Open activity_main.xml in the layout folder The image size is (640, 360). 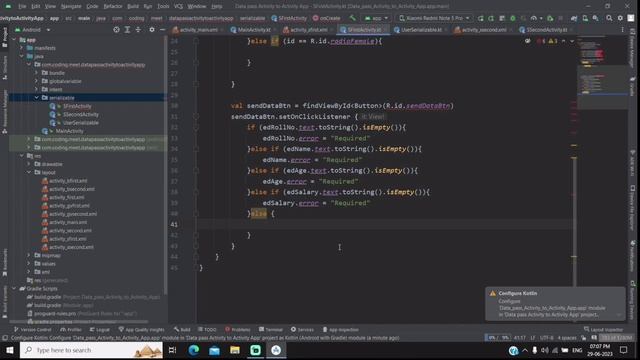pyautogui.click(x=68, y=222)
